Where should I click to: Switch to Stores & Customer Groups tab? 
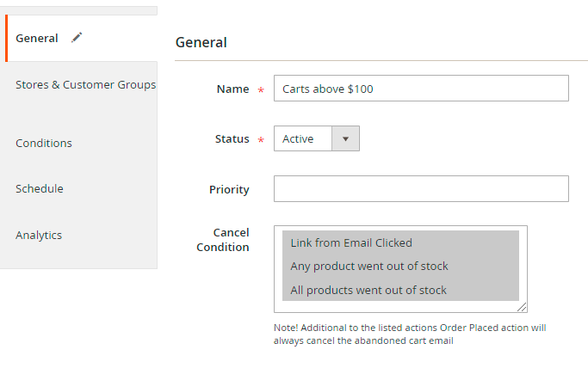pyautogui.click(x=85, y=84)
